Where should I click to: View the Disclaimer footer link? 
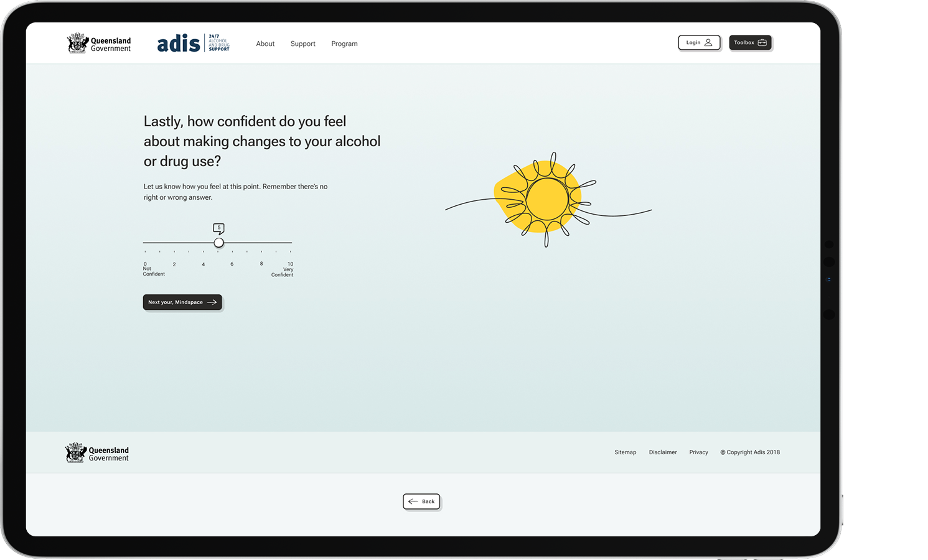tap(662, 452)
